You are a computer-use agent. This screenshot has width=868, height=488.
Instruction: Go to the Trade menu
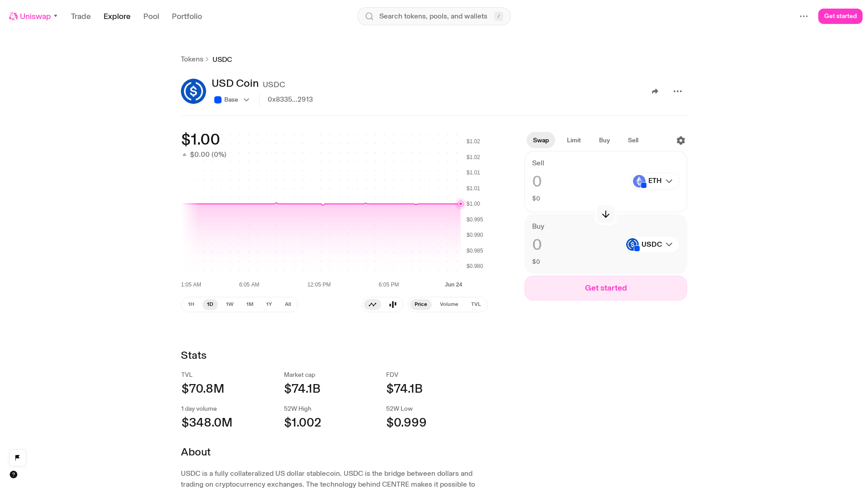(81, 16)
